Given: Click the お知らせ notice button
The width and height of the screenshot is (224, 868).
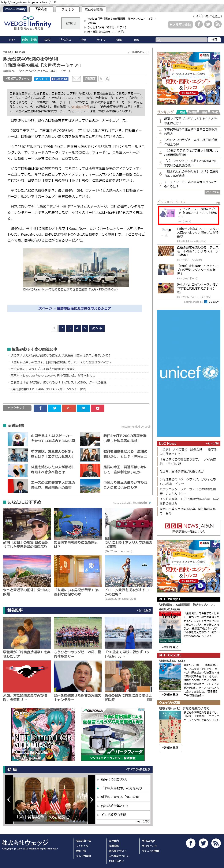Looking at the screenshot, I should point(71,23).
